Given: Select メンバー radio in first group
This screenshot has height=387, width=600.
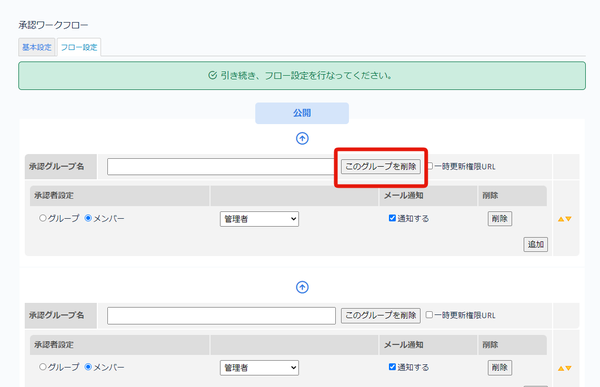Looking at the screenshot, I should (x=88, y=218).
